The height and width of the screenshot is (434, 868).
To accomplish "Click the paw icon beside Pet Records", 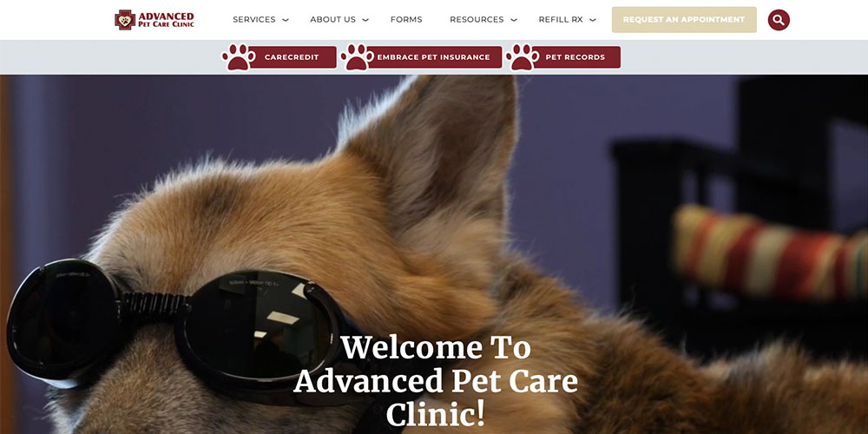I will click(x=522, y=57).
